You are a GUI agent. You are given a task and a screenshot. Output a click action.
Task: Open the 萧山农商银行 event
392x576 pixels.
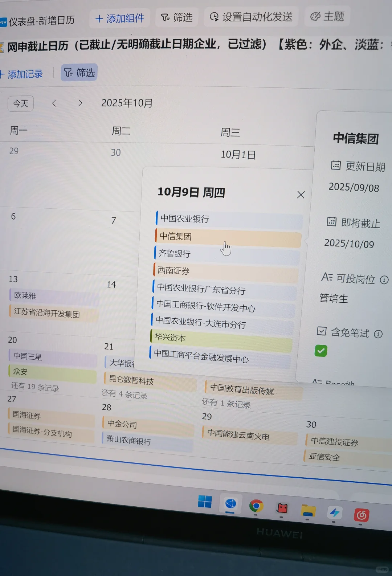[x=148, y=441]
